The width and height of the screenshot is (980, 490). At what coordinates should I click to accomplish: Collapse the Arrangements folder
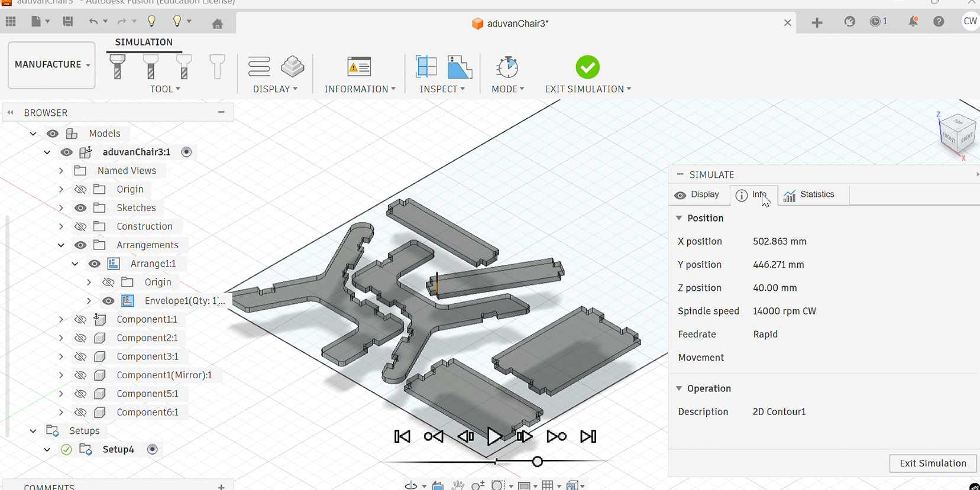[x=61, y=245]
